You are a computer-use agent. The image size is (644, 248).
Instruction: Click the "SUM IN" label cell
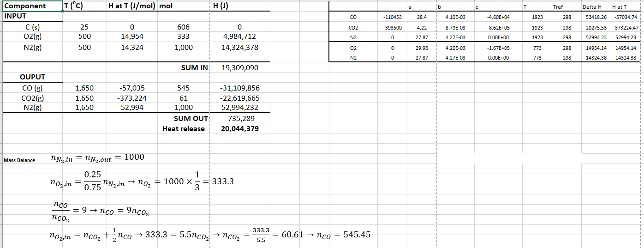click(x=184, y=67)
